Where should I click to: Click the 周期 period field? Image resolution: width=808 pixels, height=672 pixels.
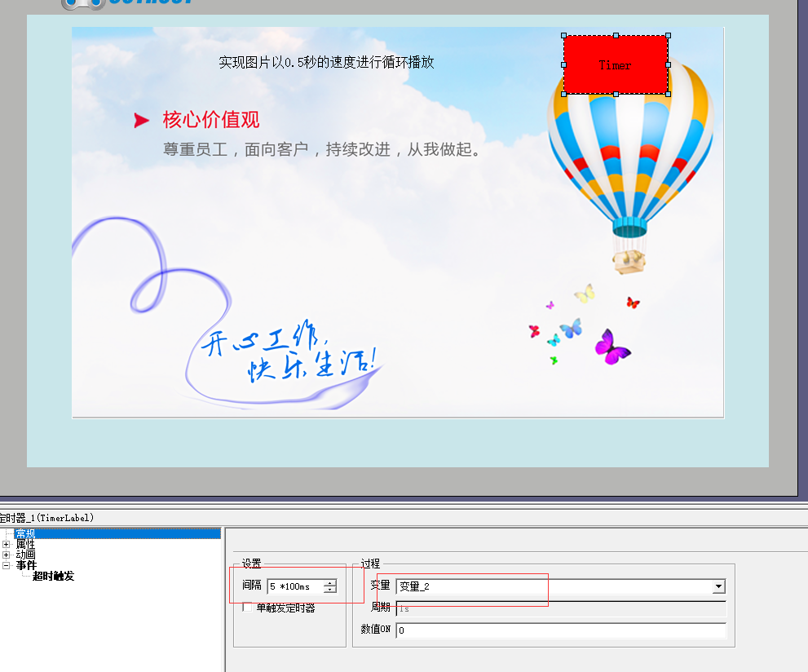coord(561,608)
